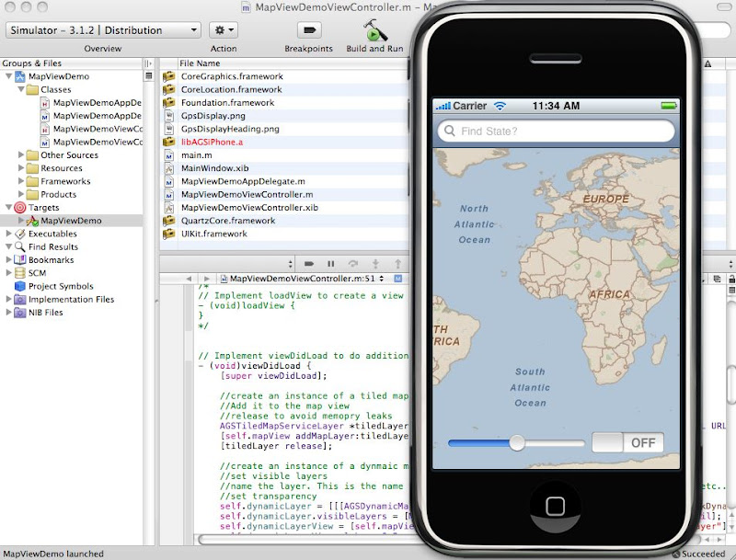Screen dimensions: 736x560
Task: Expand the Frameworks folder
Action: (21, 181)
